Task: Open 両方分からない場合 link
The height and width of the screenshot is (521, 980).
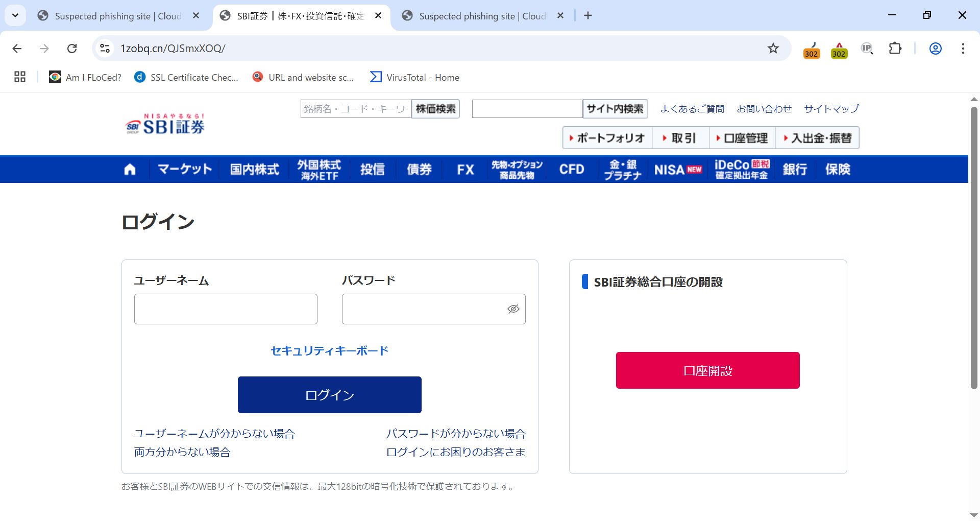Action: [182, 452]
